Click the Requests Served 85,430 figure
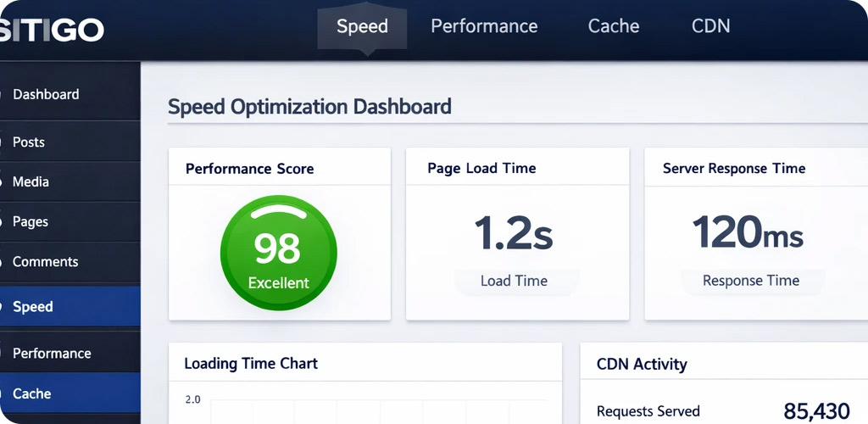The height and width of the screenshot is (424, 868). click(815, 411)
